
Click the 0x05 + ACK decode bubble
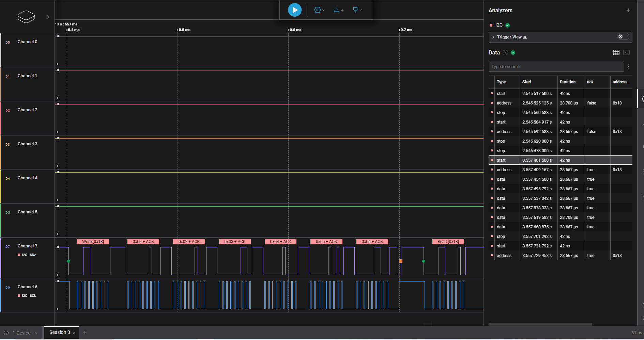326,242
